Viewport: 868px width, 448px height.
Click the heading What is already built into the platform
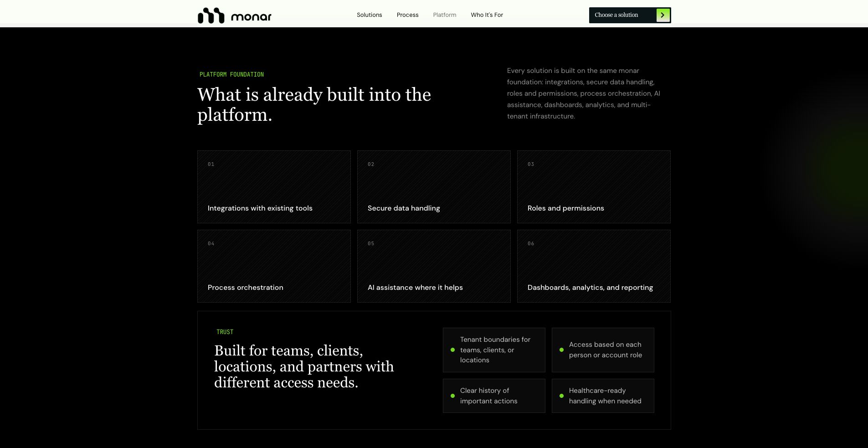tap(314, 105)
